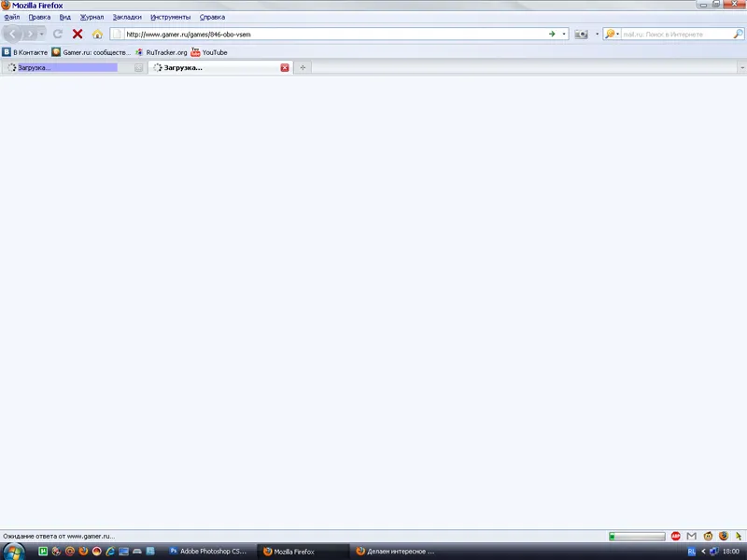Go to the Home page icon
747x560 pixels.
pyautogui.click(x=97, y=34)
